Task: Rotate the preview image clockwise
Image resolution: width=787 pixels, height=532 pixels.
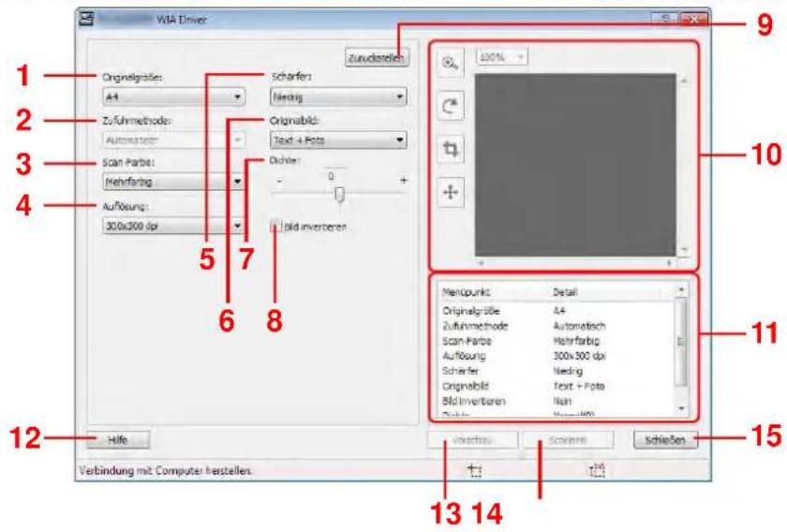Action: click(451, 106)
